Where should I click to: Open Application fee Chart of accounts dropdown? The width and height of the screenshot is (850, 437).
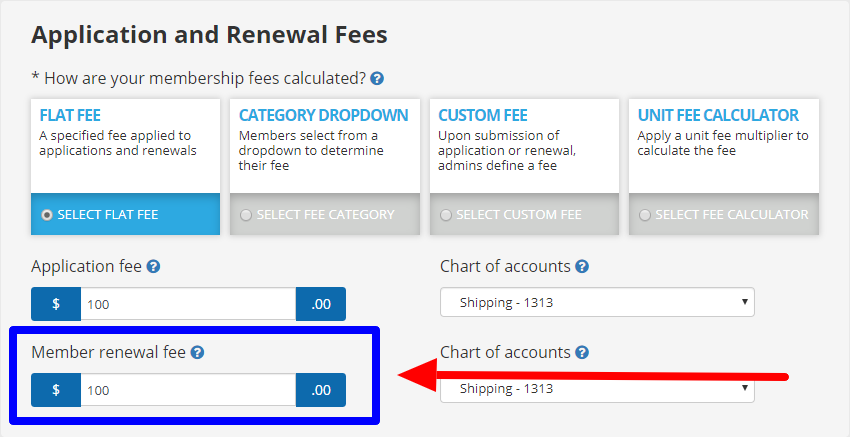point(597,302)
